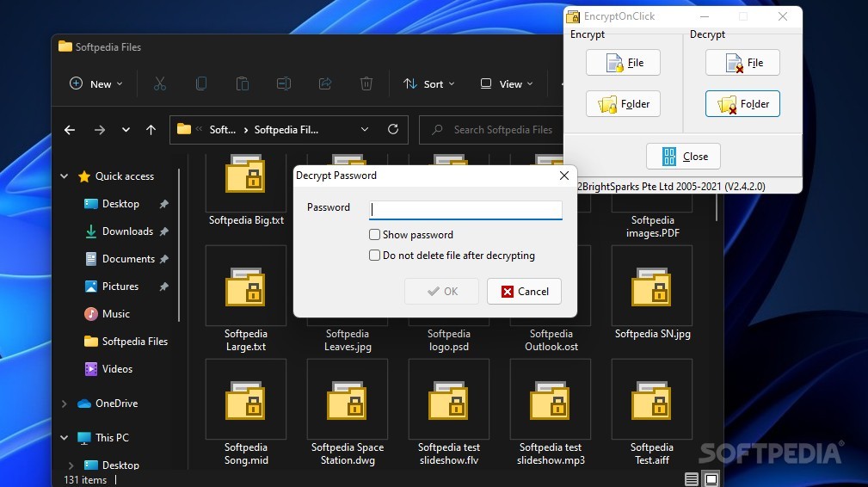This screenshot has width=868, height=487.
Task: Go back with the left arrow
Action: coord(69,130)
